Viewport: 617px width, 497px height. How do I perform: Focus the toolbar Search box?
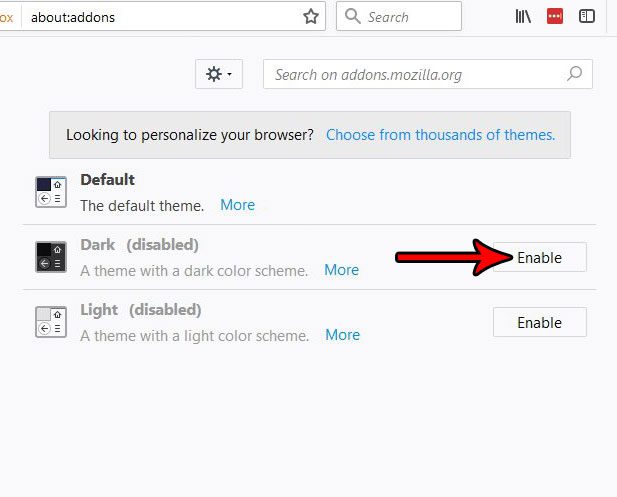399,17
